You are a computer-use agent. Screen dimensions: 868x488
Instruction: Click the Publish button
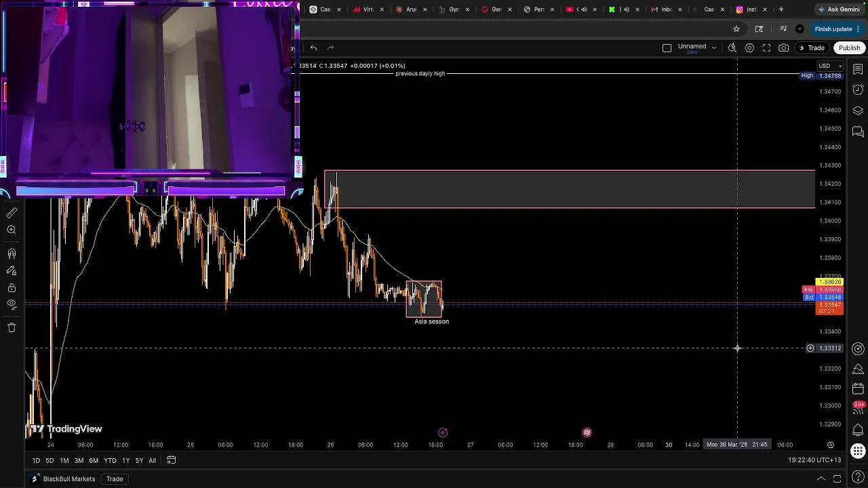pos(849,48)
